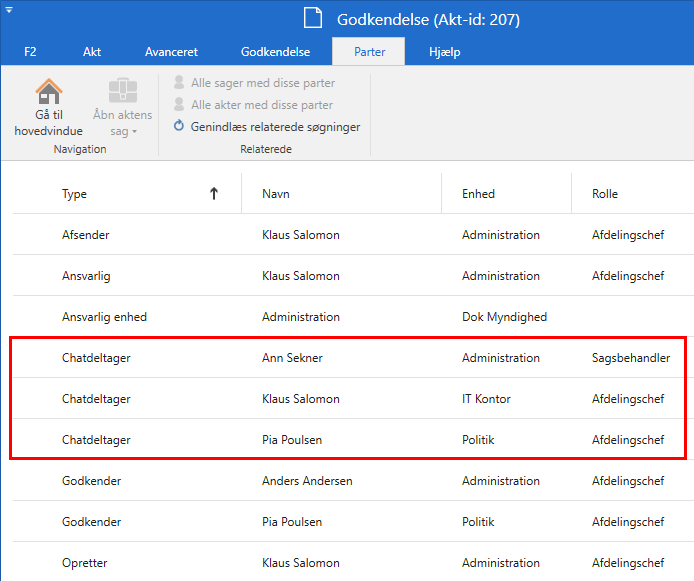
Task: Click Genindlæs relaterede søgninger refresh icon
Action: (x=179, y=127)
